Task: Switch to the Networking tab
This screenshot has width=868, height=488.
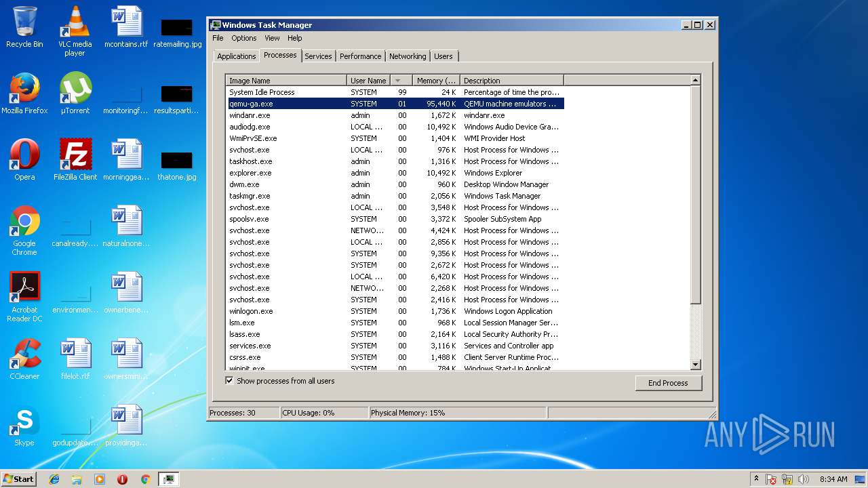Action: click(x=408, y=56)
